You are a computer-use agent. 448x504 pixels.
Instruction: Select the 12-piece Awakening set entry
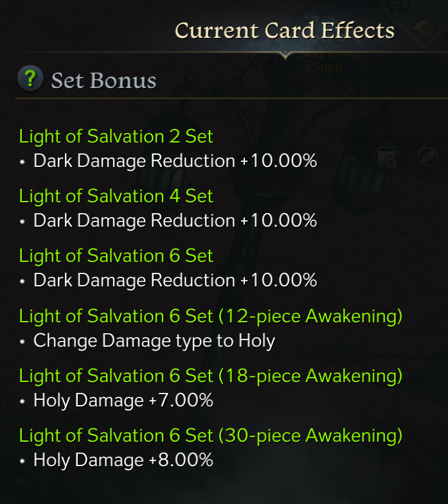[x=211, y=316]
